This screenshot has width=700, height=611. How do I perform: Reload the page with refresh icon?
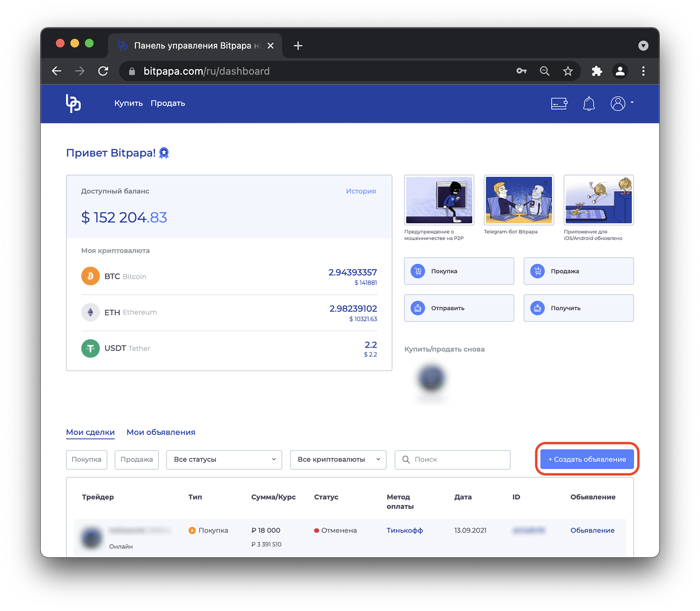click(x=103, y=71)
